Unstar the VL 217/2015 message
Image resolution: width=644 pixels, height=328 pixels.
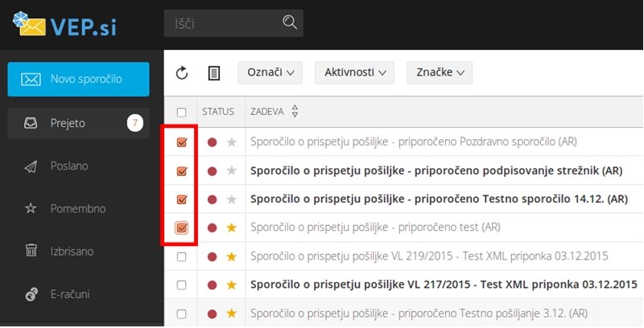pos(232,285)
